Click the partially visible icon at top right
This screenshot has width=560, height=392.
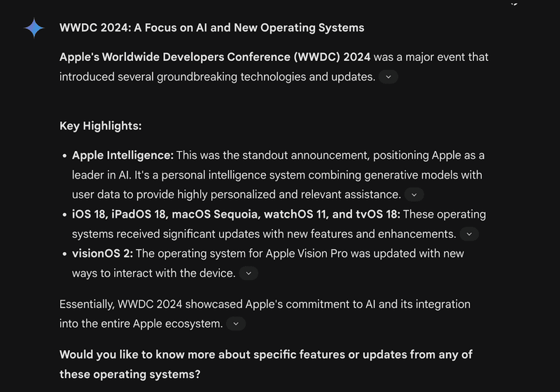514,3
